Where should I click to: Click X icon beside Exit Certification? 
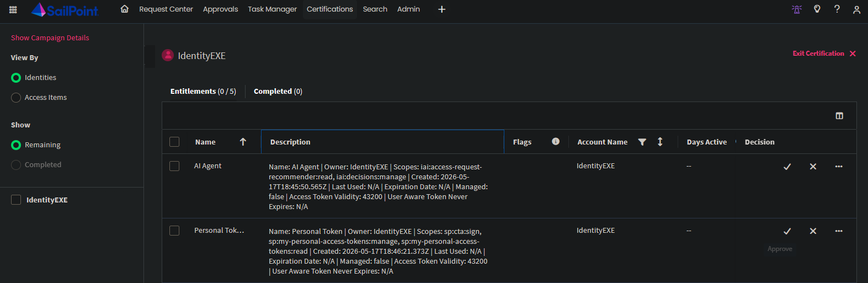(853, 54)
